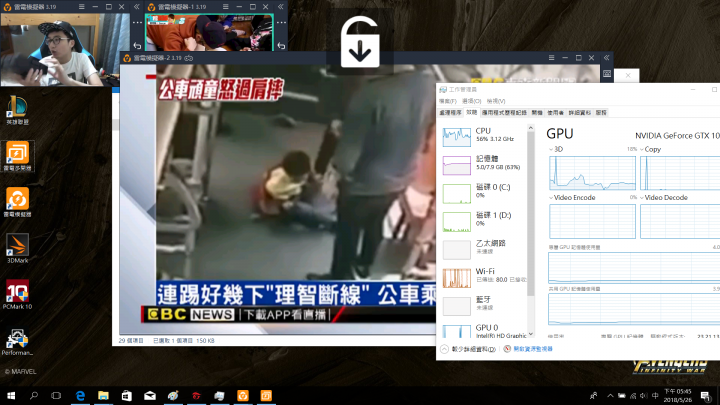This screenshot has width=720, height=405.
Task: Switch to the Startup tab in Task Manager
Action: (537, 112)
